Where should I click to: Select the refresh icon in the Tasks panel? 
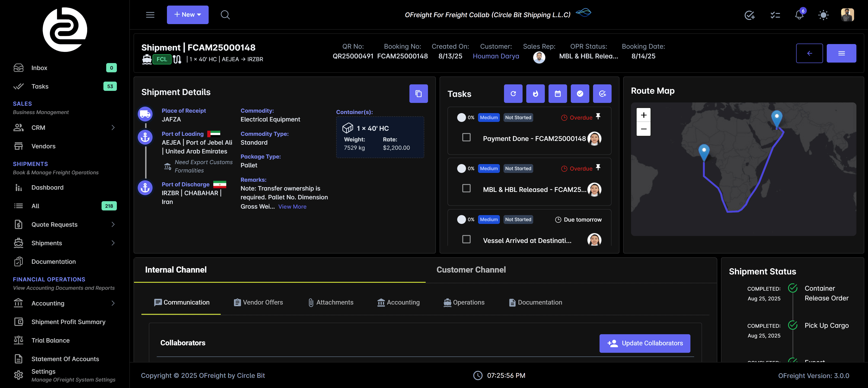(x=513, y=94)
